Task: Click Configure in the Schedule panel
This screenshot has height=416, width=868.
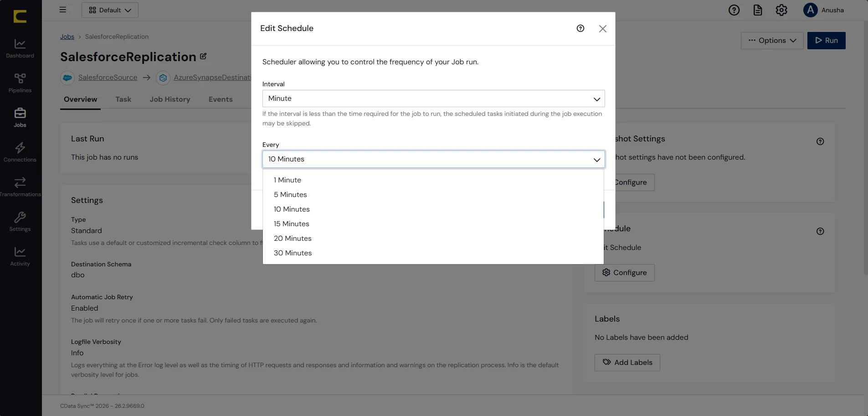Action: coord(624,273)
